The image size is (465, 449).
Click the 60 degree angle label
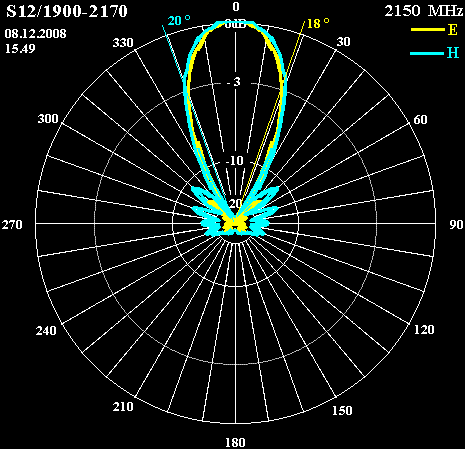click(x=420, y=119)
